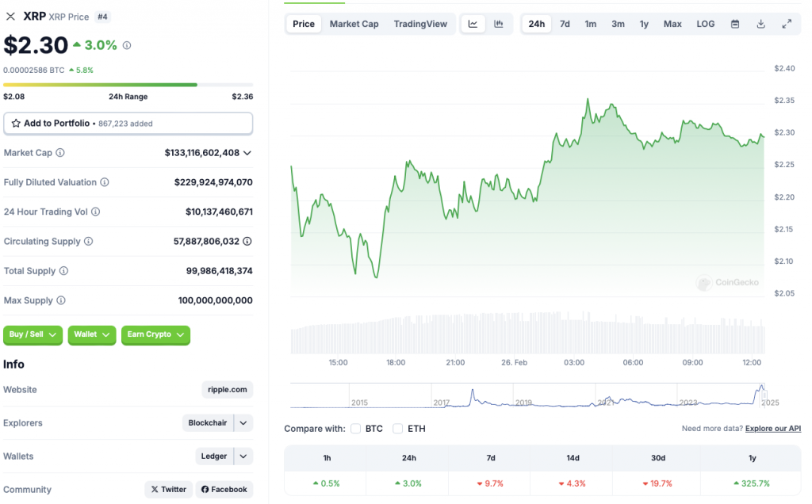Click the star icon in Add to Portfolio
Image resolution: width=812 pixels, height=504 pixels.
coord(16,123)
